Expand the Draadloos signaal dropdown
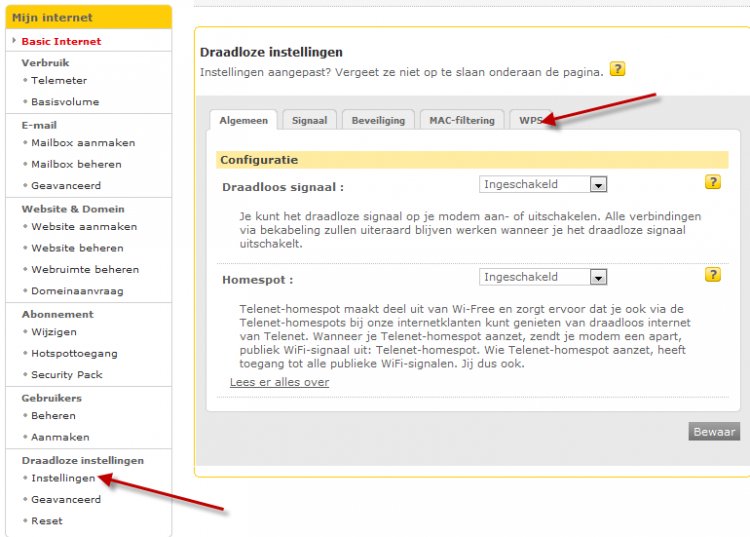 click(x=598, y=185)
